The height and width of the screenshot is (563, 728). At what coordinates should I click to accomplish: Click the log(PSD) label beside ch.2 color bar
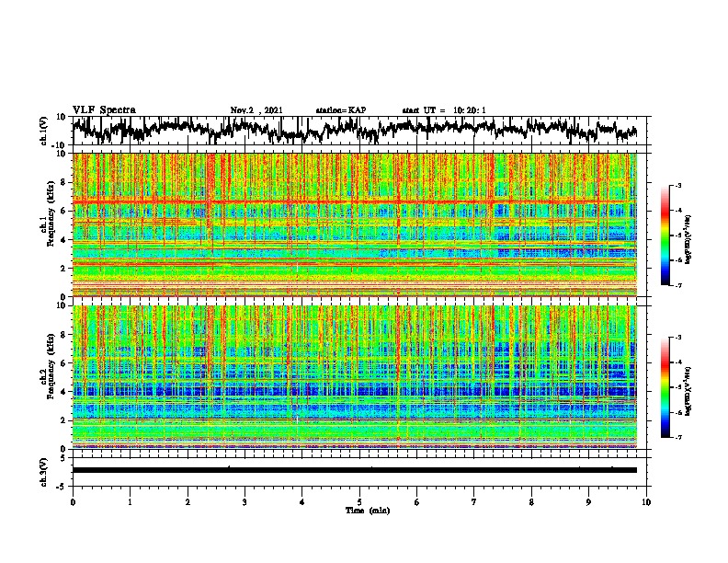coord(688,392)
